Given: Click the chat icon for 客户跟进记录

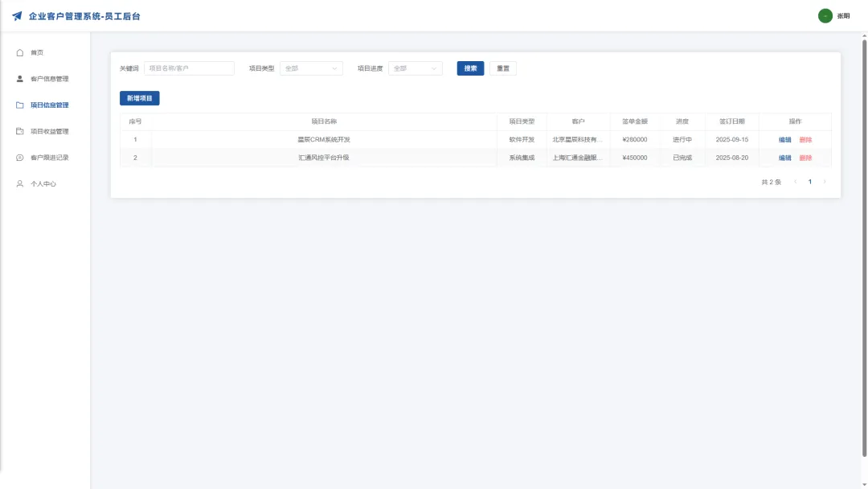Looking at the screenshot, I should tap(20, 158).
